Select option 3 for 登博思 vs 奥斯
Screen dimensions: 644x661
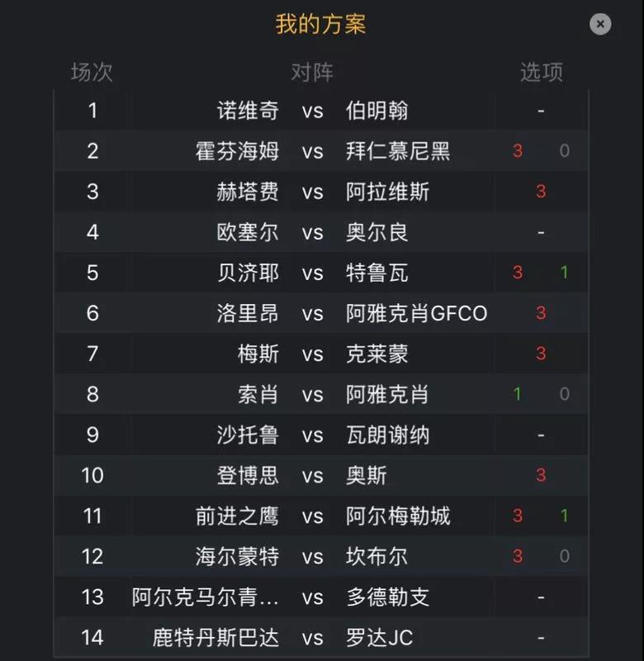click(x=541, y=475)
